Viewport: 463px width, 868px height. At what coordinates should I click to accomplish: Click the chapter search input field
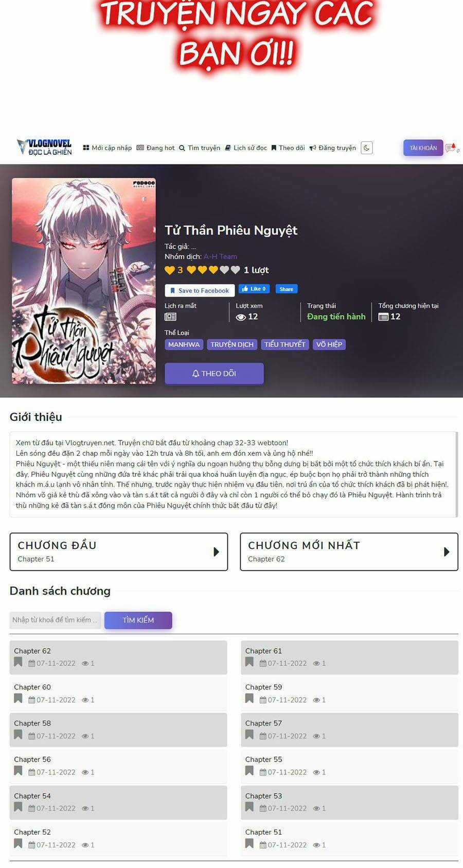point(56,620)
